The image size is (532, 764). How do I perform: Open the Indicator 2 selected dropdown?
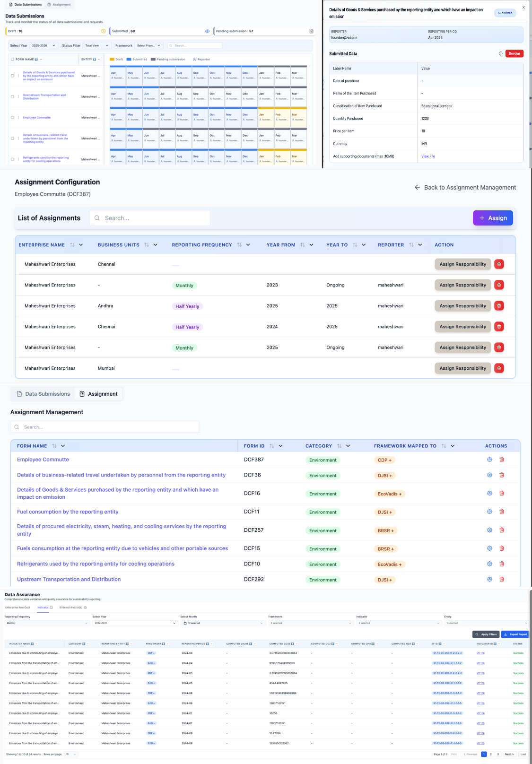(x=399, y=623)
